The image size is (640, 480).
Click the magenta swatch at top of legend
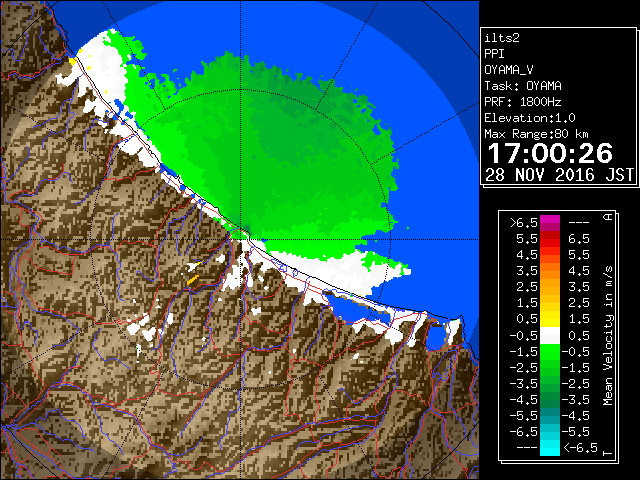click(550, 220)
